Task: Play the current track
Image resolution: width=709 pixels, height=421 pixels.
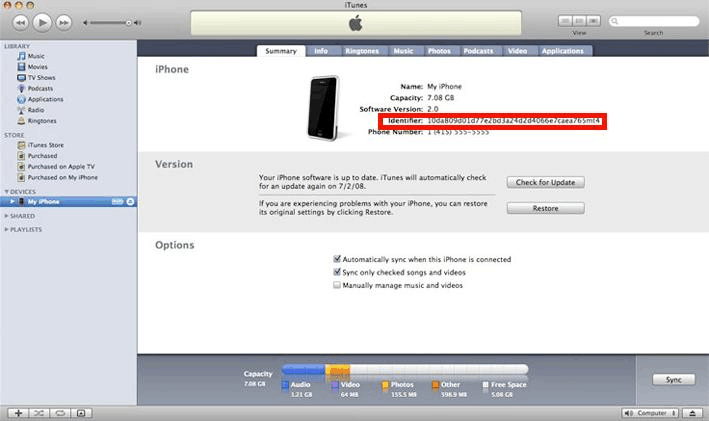Action: click(x=42, y=22)
